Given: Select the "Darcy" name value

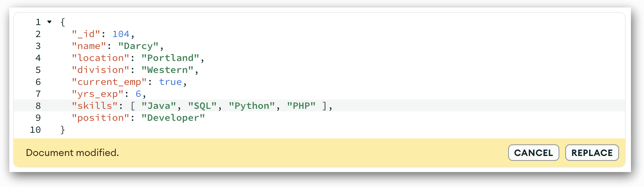Looking at the screenshot, I should pyautogui.click(x=138, y=46).
